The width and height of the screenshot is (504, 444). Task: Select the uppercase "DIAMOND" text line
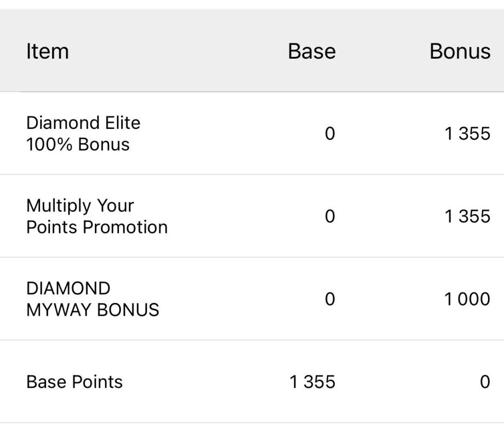(x=68, y=288)
